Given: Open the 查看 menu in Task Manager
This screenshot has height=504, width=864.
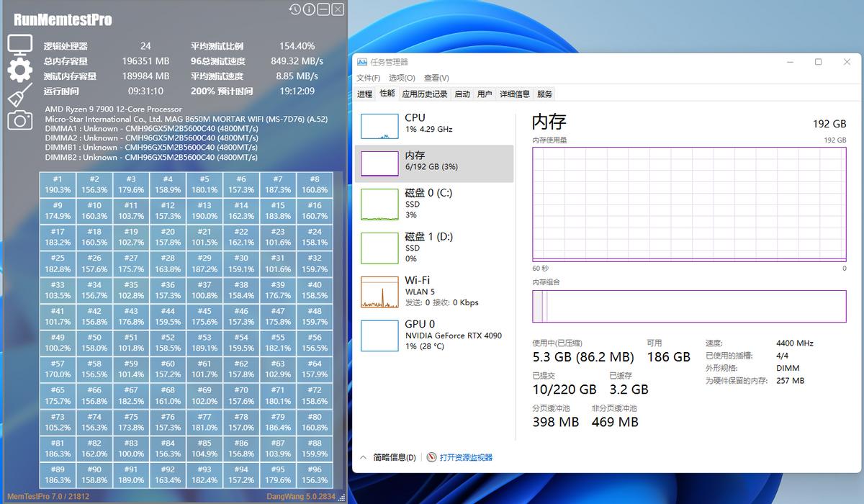Looking at the screenshot, I should coord(436,78).
